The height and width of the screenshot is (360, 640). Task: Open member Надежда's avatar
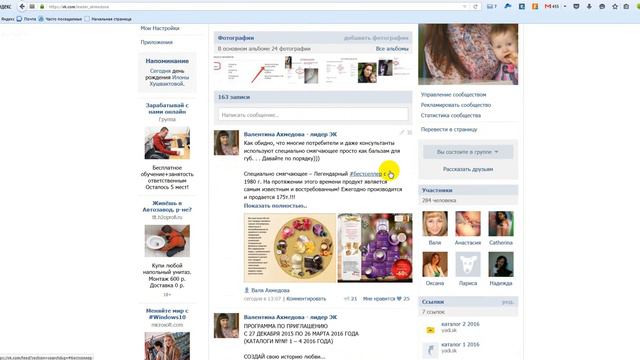[x=501, y=264]
